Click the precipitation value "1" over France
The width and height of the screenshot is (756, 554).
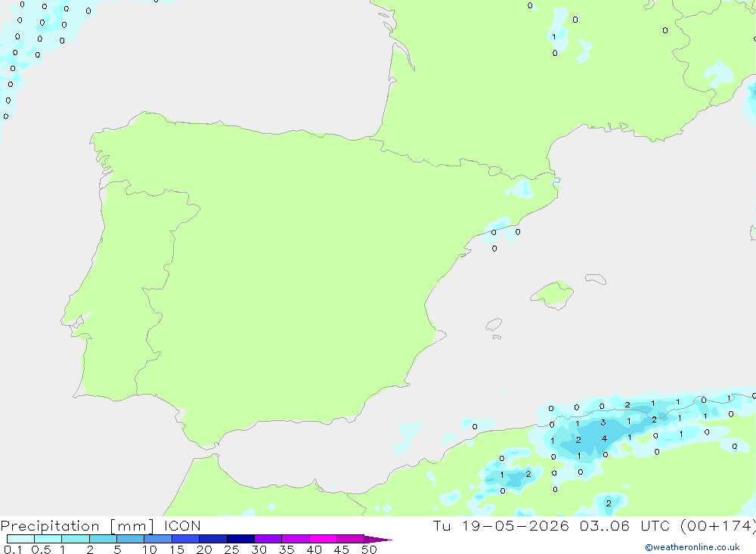[554, 36]
